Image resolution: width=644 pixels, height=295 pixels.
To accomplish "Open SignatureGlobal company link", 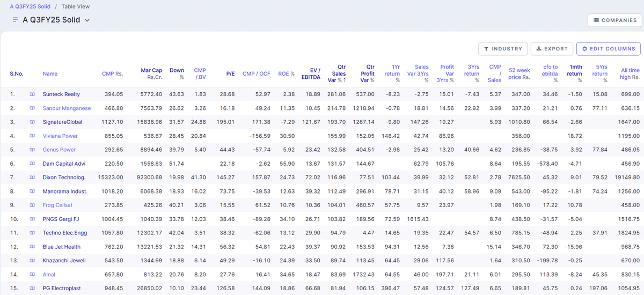I will point(63,122).
